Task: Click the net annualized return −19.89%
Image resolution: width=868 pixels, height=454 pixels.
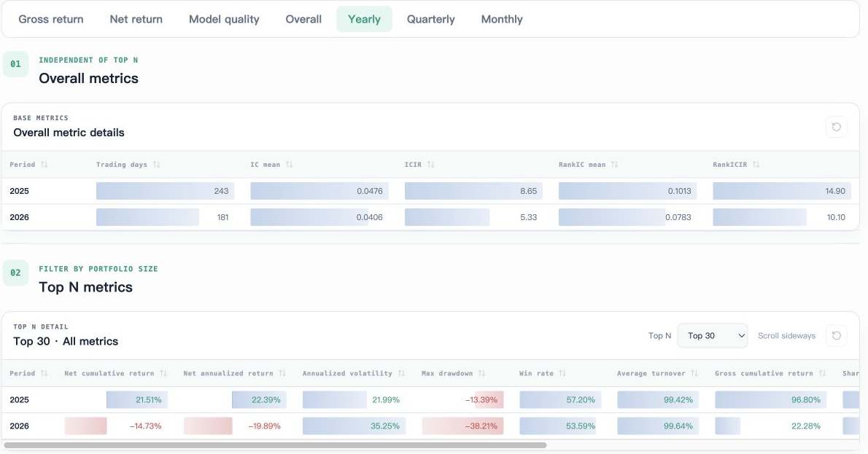Action: tap(264, 426)
